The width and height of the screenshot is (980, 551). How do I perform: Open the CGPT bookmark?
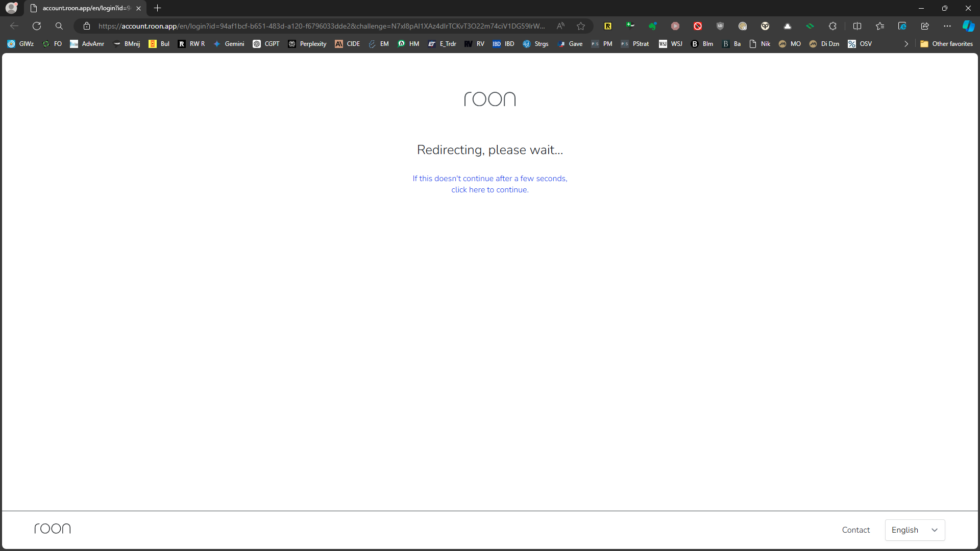click(x=266, y=44)
